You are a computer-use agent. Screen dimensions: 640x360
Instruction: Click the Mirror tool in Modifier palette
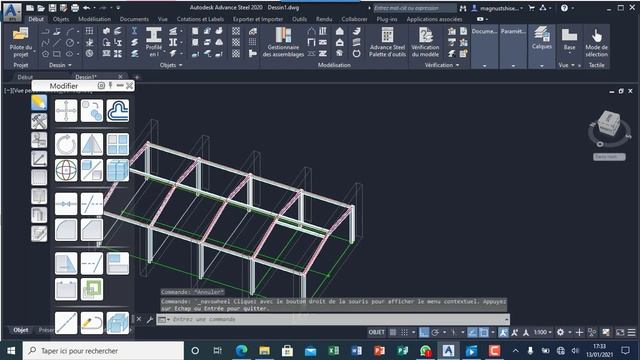click(92, 144)
